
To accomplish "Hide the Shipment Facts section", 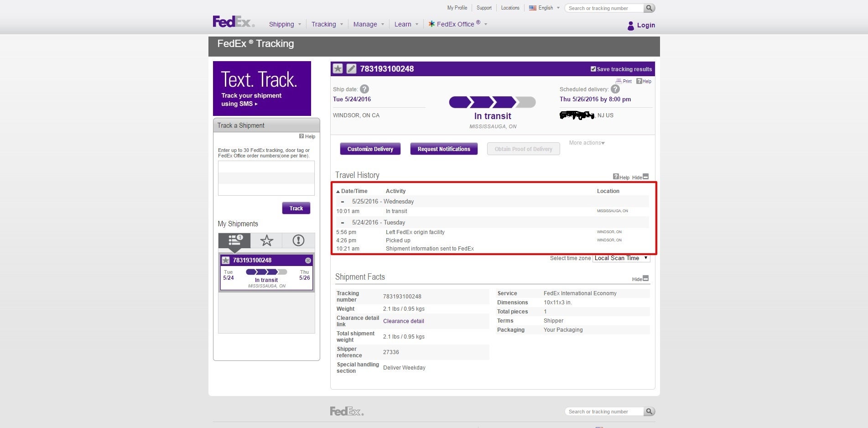I will click(x=640, y=279).
